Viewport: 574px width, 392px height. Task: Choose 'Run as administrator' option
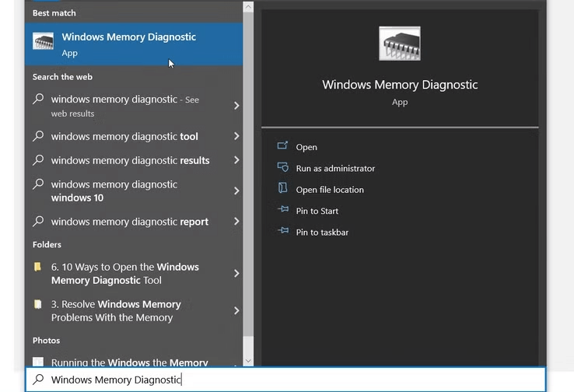point(335,168)
